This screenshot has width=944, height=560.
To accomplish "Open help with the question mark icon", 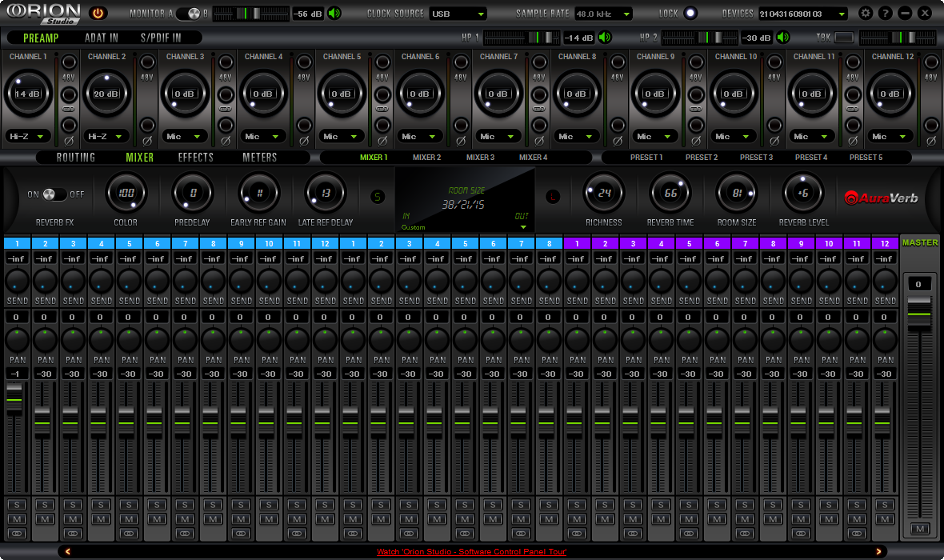I will coord(885,13).
